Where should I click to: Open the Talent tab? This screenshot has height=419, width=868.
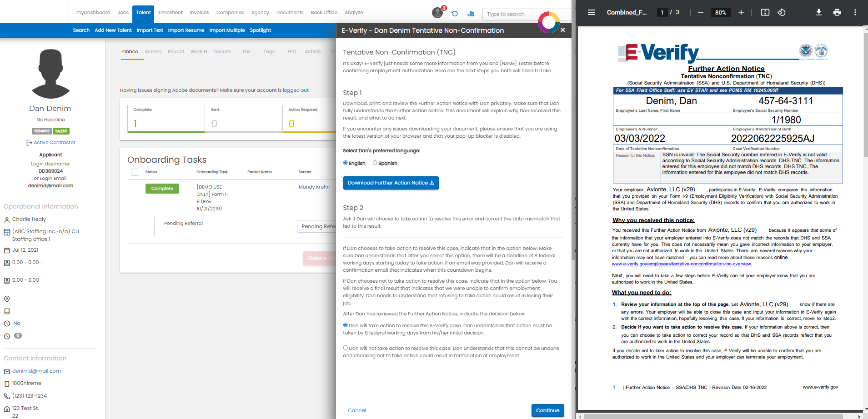[143, 13]
